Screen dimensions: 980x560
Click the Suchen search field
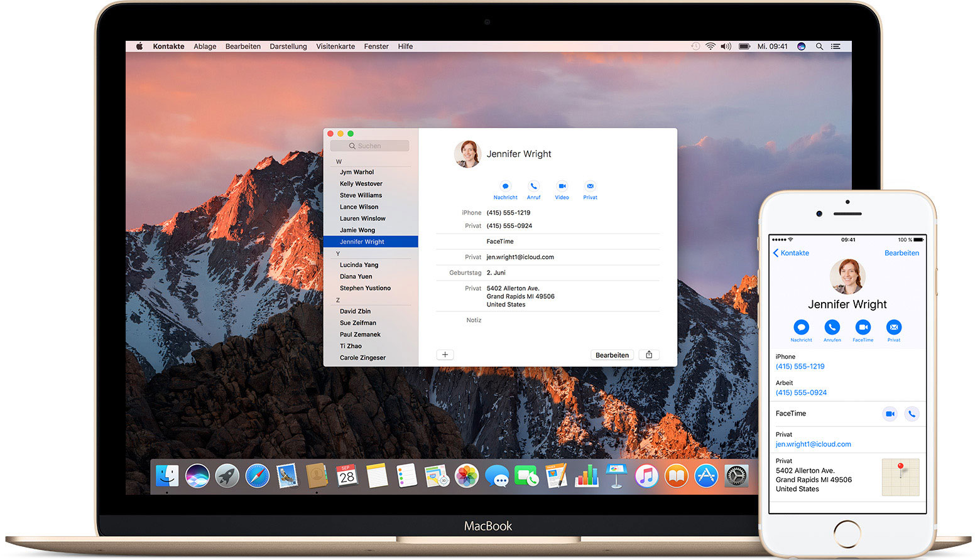369,145
